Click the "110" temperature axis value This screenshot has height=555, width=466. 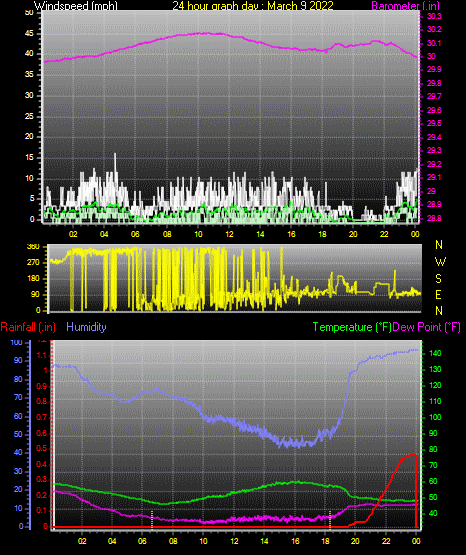coord(435,401)
